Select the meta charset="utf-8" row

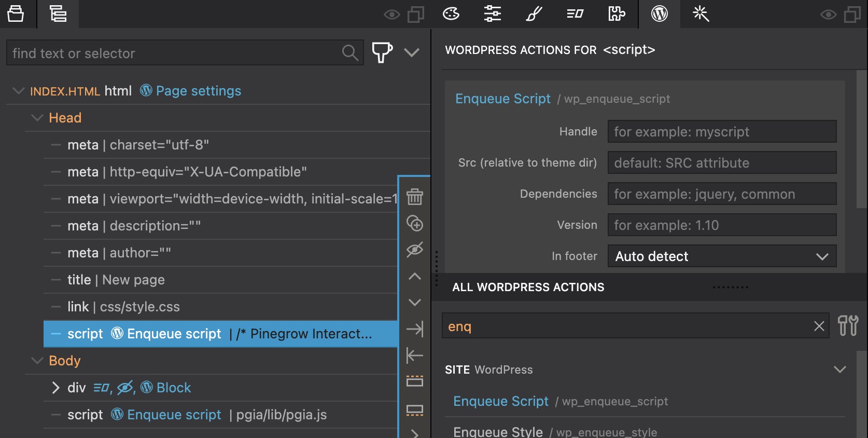click(237, 145)
